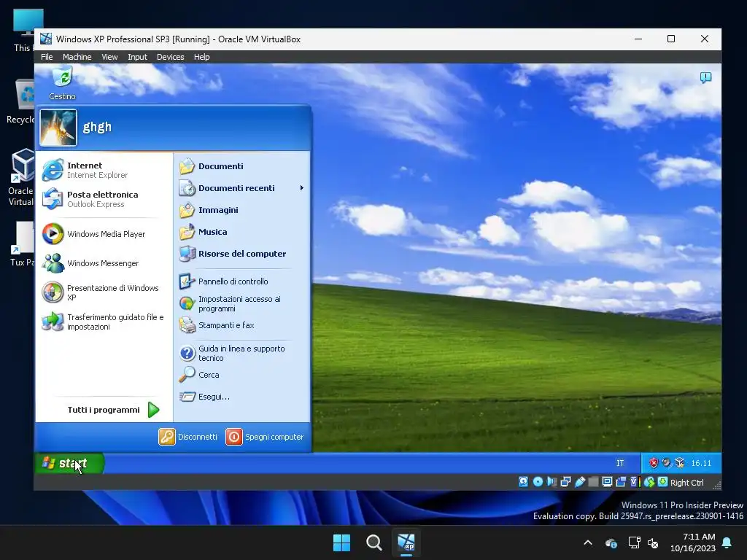The height and width of the screenshot is (560, 747).
Task: Click the CPU virtualization status icon
Action: [x=635, y=482]
